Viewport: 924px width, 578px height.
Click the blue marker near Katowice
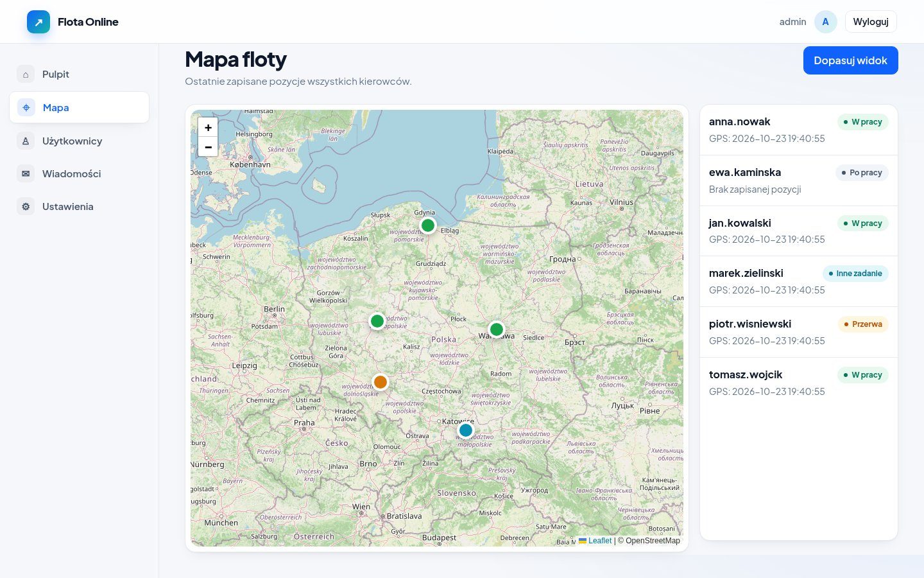click(x=466, y=430)
